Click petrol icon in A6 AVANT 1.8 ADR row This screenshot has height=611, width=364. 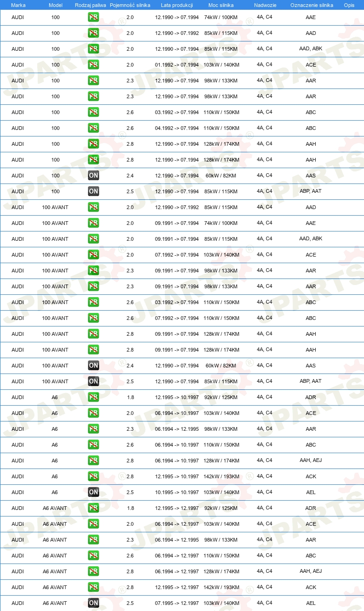pos(93,508)
